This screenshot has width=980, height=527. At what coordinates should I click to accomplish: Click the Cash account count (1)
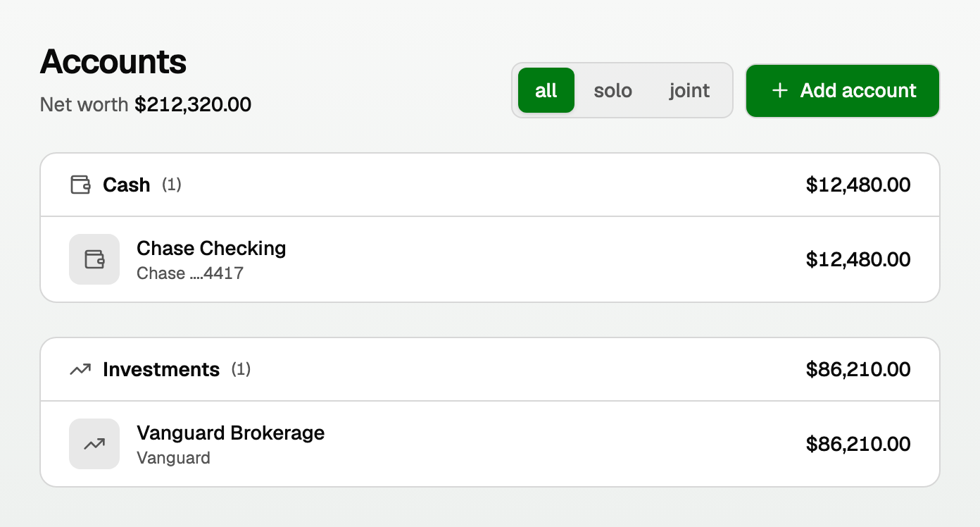172,185
